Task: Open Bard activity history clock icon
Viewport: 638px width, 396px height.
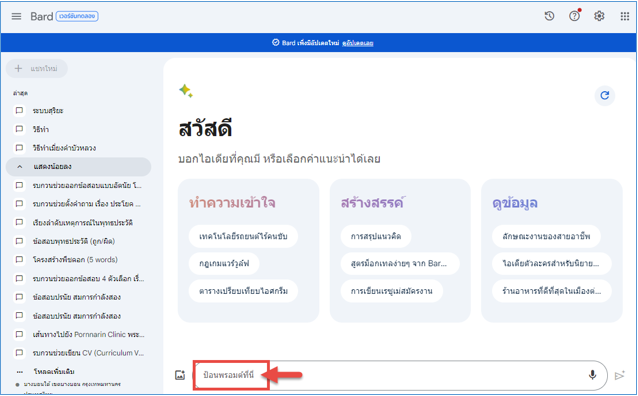Action: click(x=549, y=16)
